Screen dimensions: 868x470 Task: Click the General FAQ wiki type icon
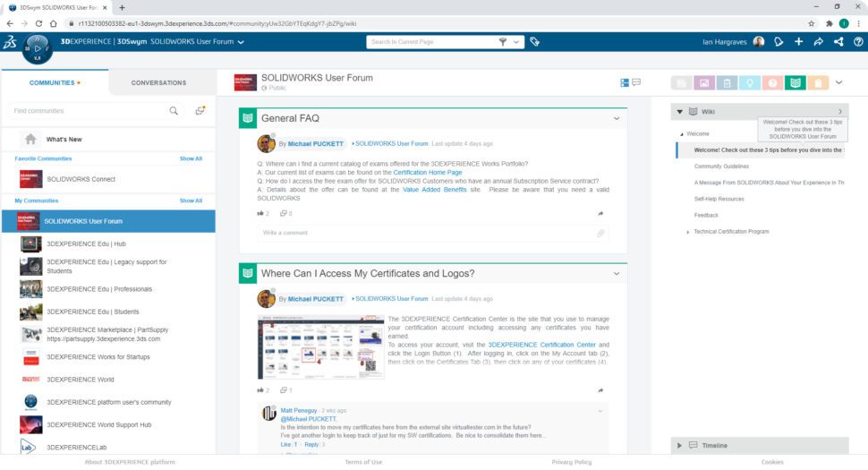click(248, 118)
